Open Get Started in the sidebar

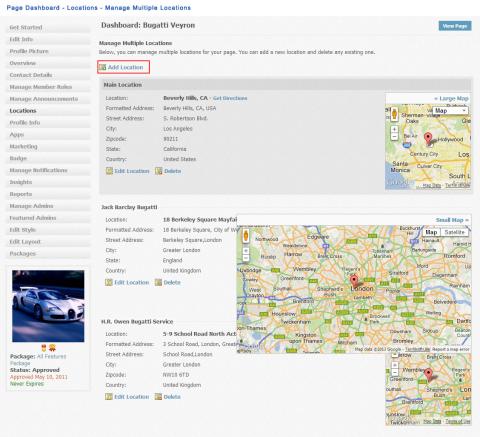point(48,27)
